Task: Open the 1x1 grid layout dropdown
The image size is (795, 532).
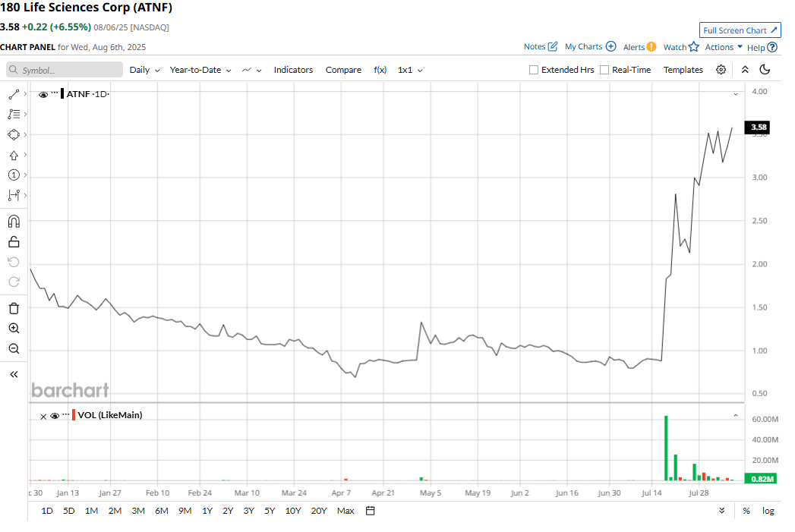Action: coord(410,70)
